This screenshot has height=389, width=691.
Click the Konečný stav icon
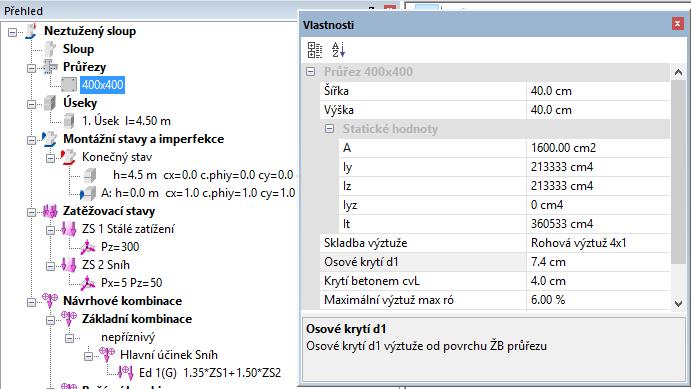68,157
